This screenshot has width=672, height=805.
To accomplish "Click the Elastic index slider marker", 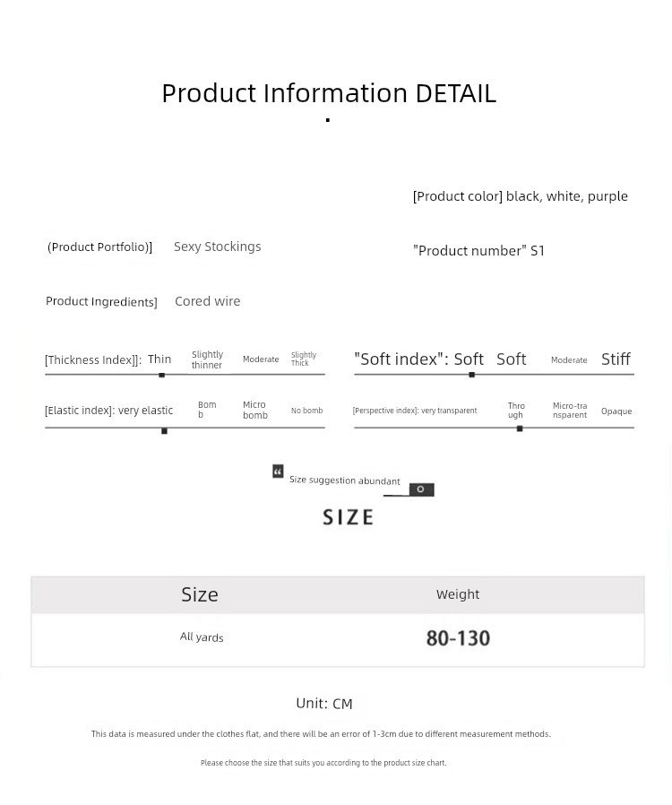I will coord(164,431).
